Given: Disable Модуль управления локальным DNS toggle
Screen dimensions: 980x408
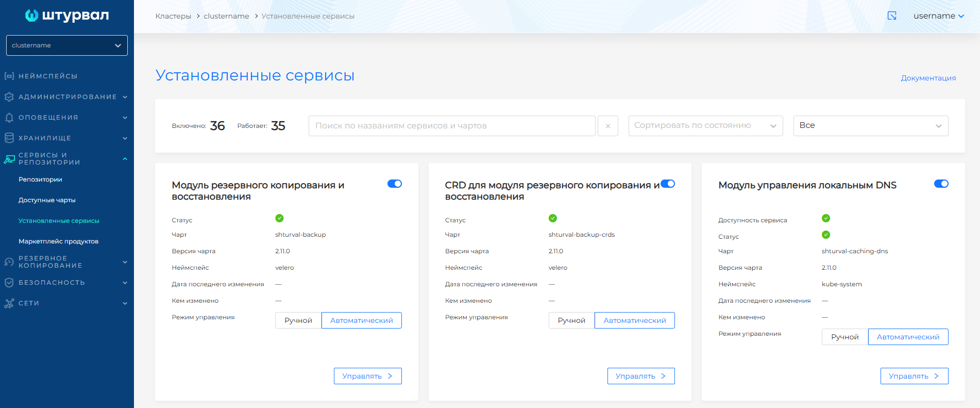Looking at the screenshot, I should (x=941, y=184).
